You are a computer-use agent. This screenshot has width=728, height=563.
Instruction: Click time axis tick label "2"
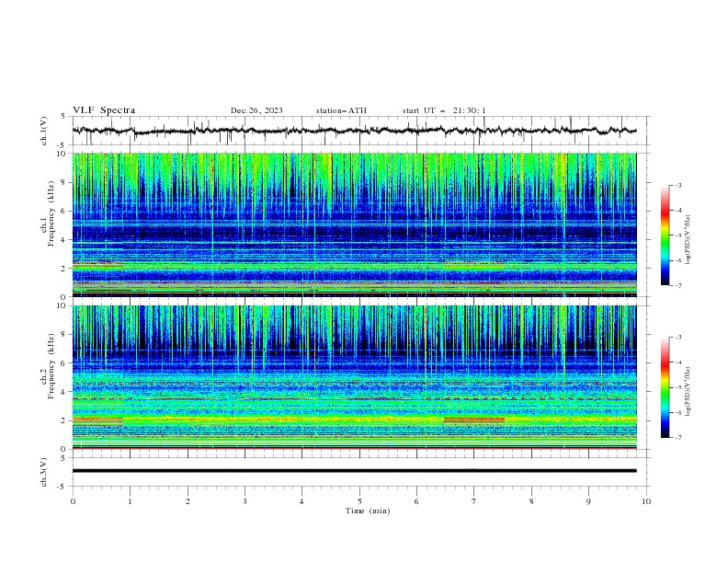click(188, 501)
